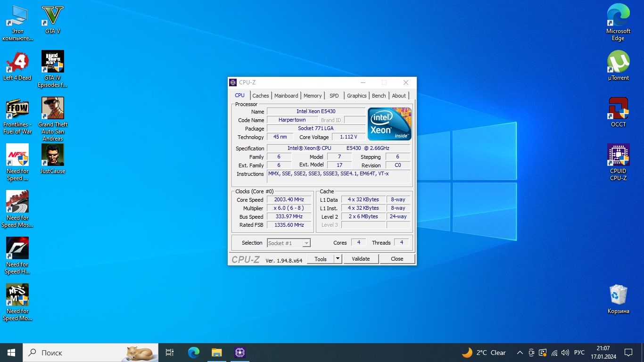Click the Socket 771 LGA package value
This screenshot has height=362, width=644.
click(x=316, y=128)
